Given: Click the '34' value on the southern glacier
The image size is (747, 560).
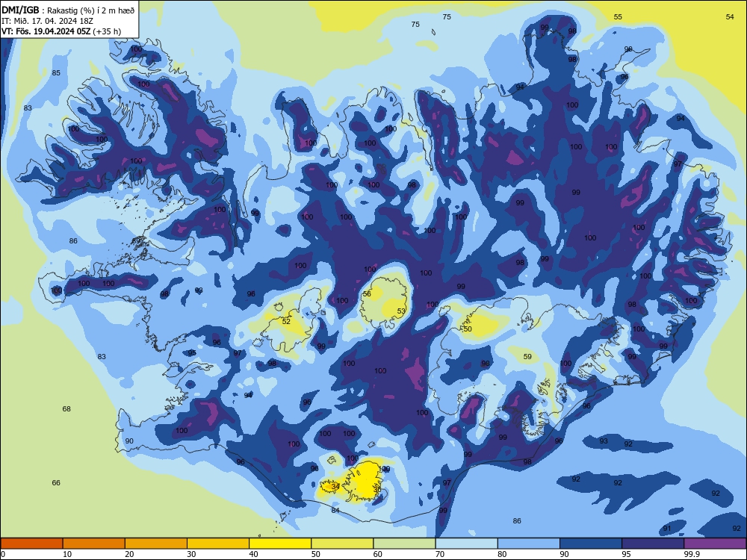Looking at the screenshot, I should (x=335, y=486).
